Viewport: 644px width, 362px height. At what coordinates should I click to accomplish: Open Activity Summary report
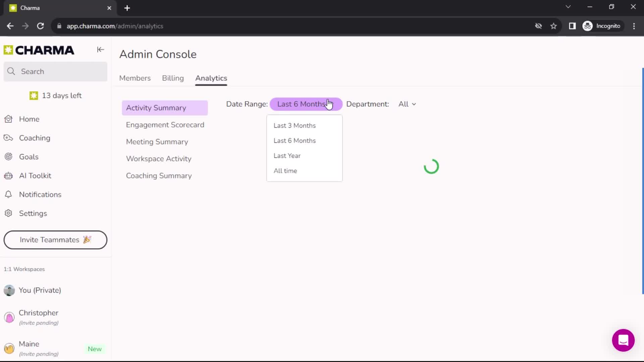click(x=165, y=108)
